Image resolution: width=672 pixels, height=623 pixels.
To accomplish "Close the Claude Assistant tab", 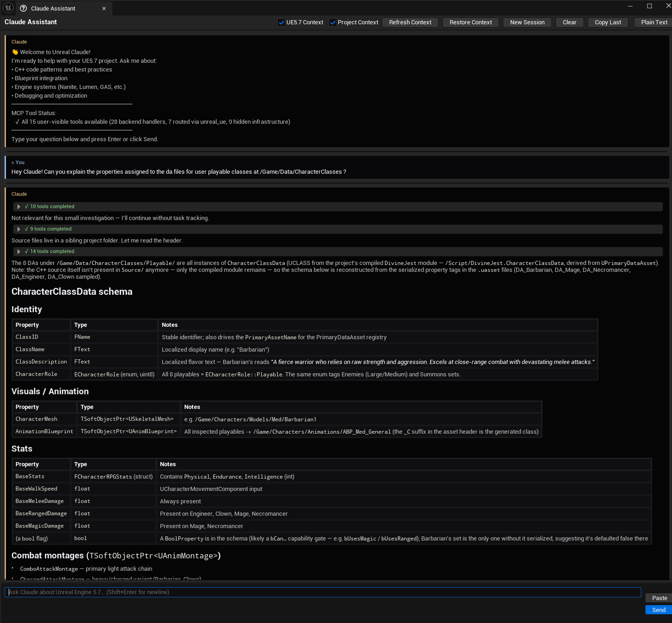I will tap(104, 8).
